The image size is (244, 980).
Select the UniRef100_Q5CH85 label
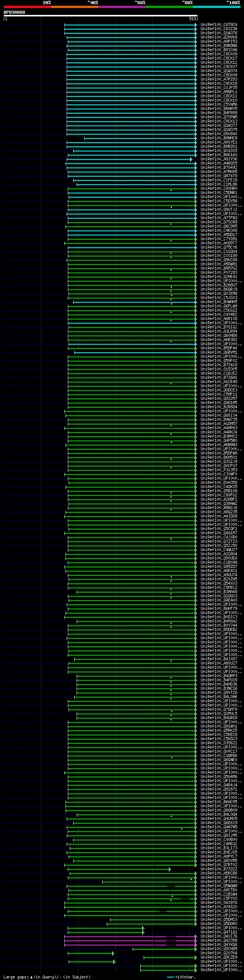point(219,949)
